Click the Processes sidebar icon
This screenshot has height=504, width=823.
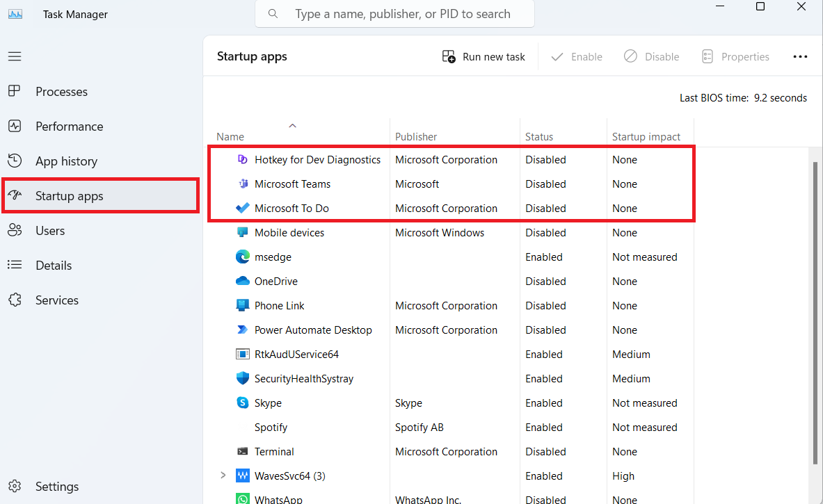(15, 91)
